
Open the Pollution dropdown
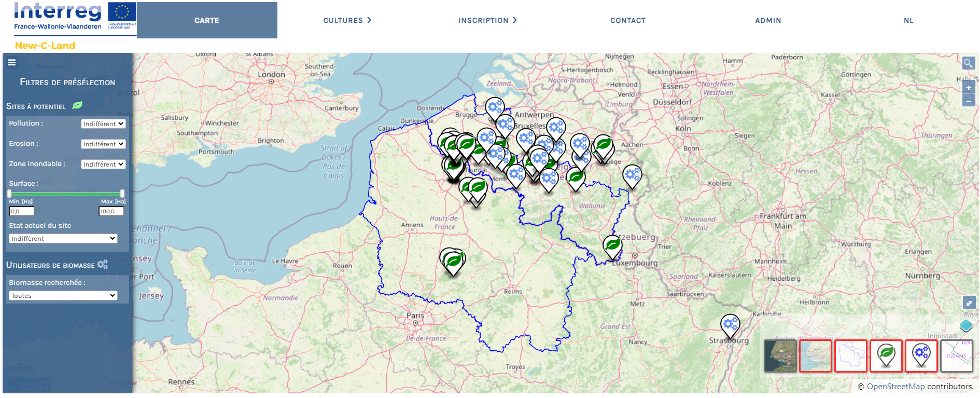(x=103, y=123)
